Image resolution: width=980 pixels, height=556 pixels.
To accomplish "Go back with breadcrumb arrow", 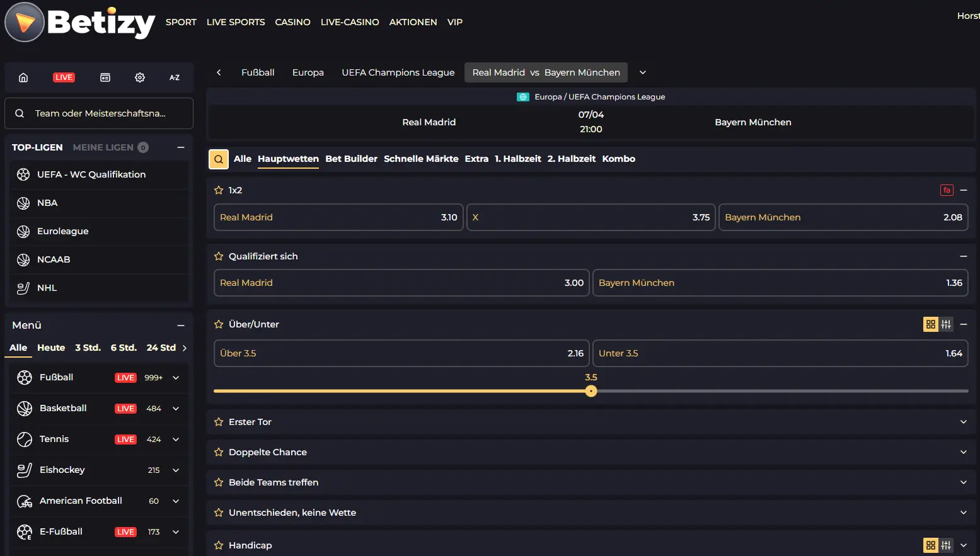I will (219, 72).
